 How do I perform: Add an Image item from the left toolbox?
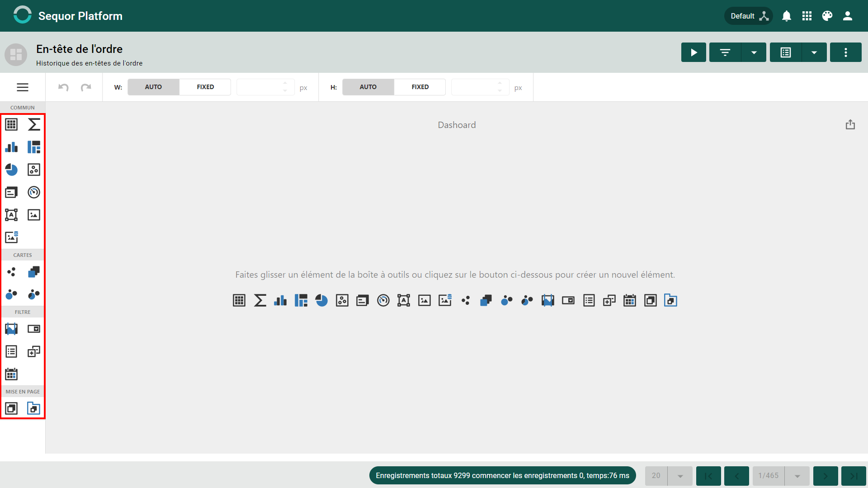[x=34, y=215]
